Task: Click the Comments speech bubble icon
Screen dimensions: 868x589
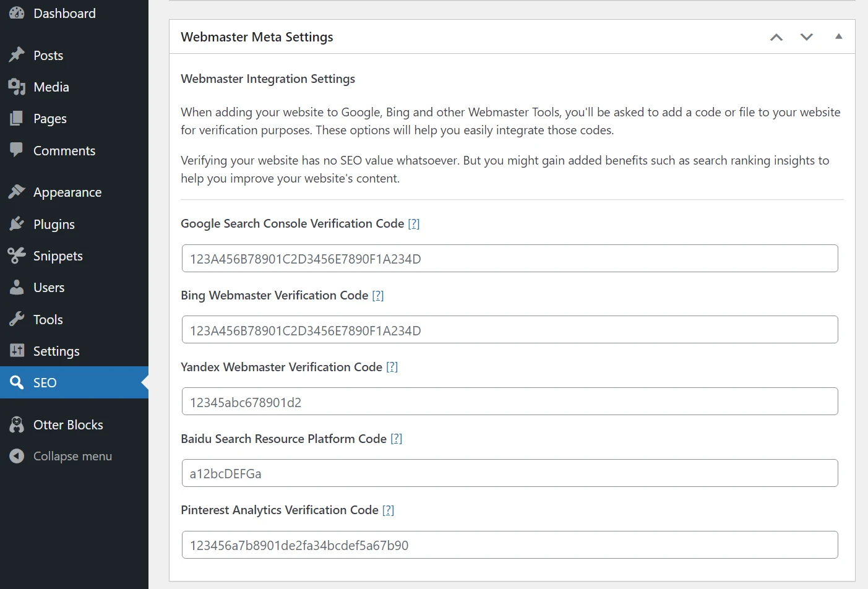Action: (x=17, y=150)
